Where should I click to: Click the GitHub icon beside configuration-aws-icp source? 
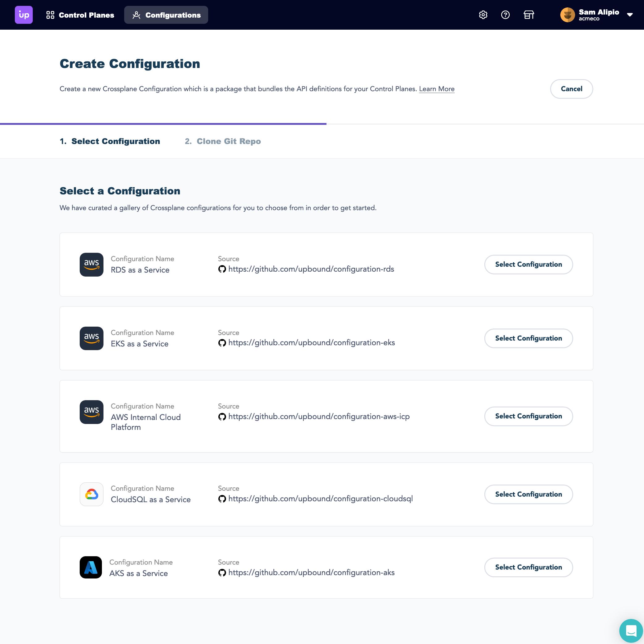[222, 417]
